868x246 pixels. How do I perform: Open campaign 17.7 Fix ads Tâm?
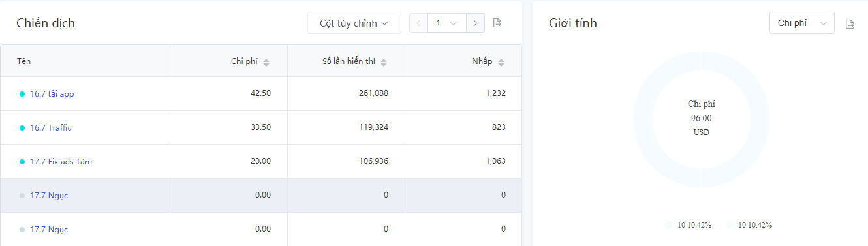[61, 162]
